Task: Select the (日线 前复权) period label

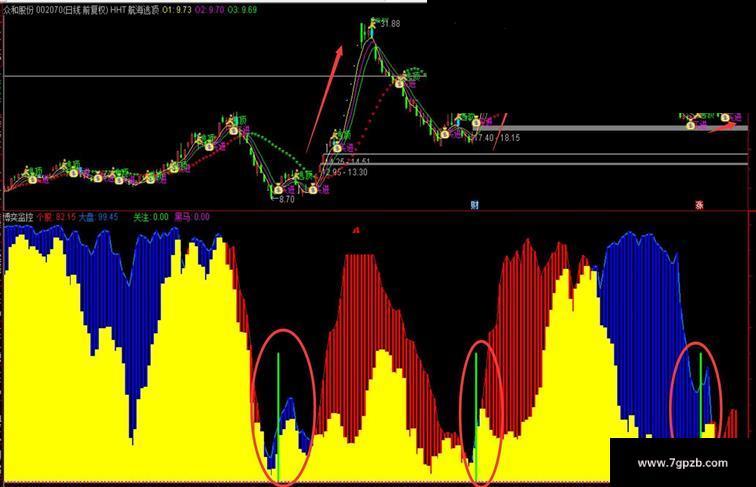Action: (x=84, y=10)
